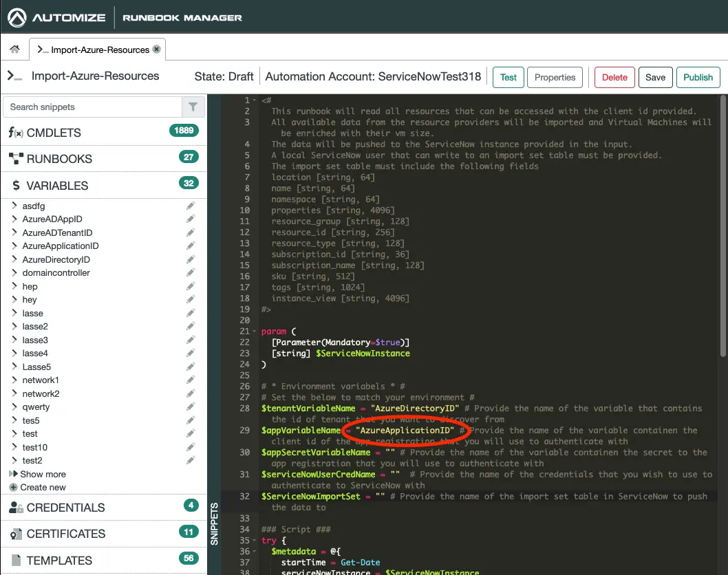Open the RUNBOOKS snippet section
Viewport: 728px width, 575px height.
click(x=104, y=159)
